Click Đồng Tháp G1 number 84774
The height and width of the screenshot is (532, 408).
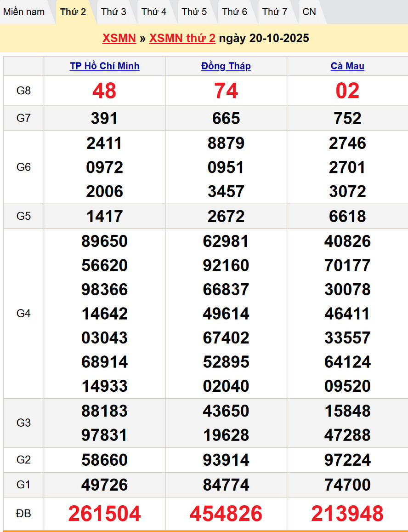click(226, 485)
